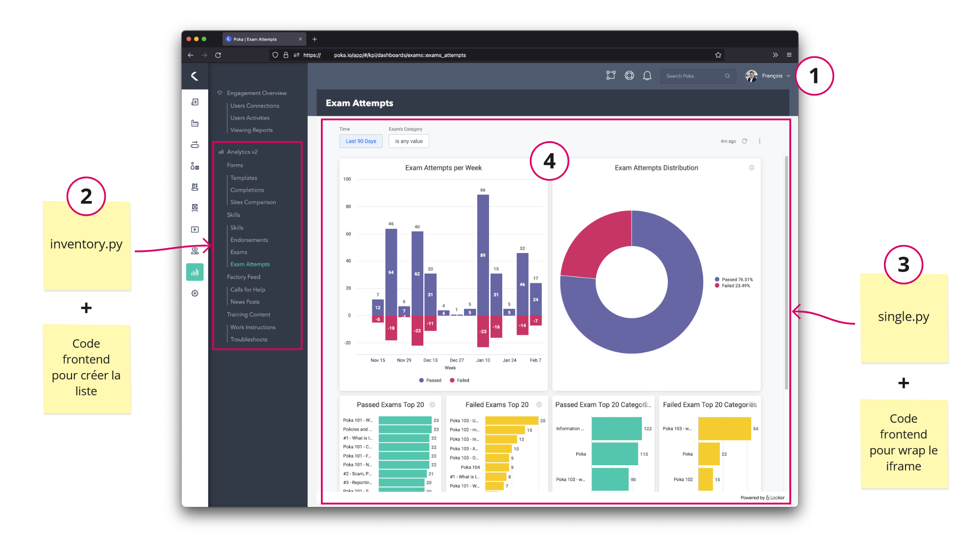Open the news feed document icon in sidebar
980x551 pixels.
[x=195, y=102]
